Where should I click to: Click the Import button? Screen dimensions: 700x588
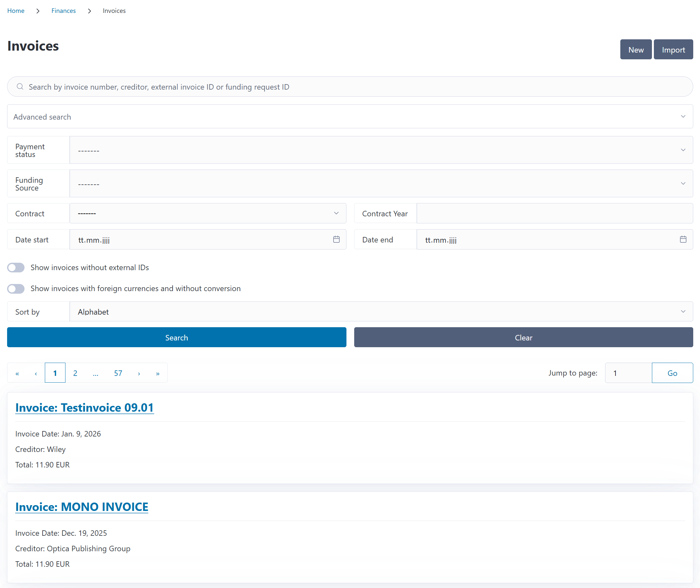tap(673, 50)
